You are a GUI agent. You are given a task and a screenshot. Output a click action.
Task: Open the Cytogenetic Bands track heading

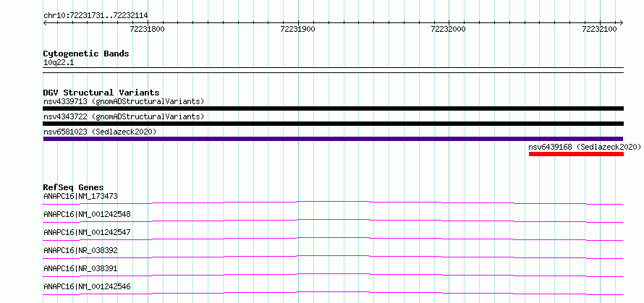click(86, 54)
